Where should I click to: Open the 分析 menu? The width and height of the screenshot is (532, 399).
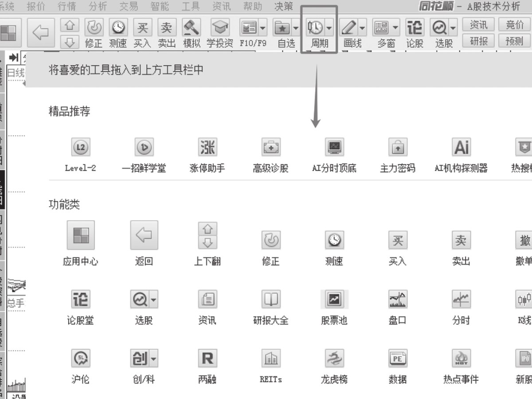coord(98,7)
